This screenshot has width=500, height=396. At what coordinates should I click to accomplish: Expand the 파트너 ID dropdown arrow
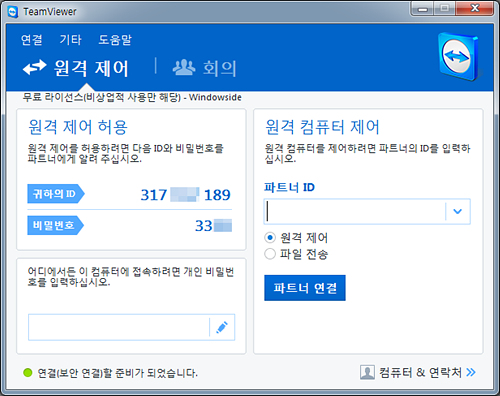(458, 211)
